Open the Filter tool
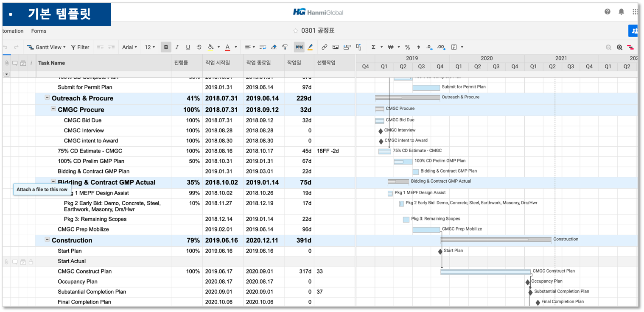 (x=80, y=47)
